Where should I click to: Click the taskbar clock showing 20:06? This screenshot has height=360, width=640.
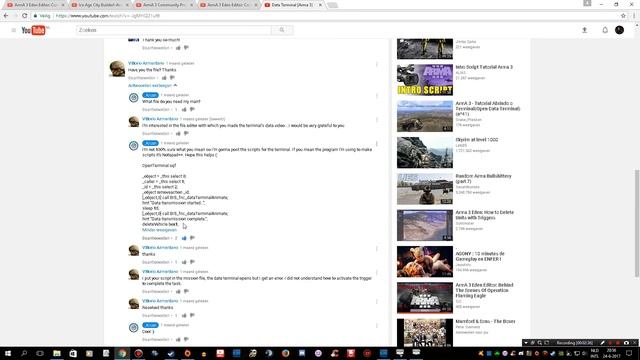click(611, 353)
